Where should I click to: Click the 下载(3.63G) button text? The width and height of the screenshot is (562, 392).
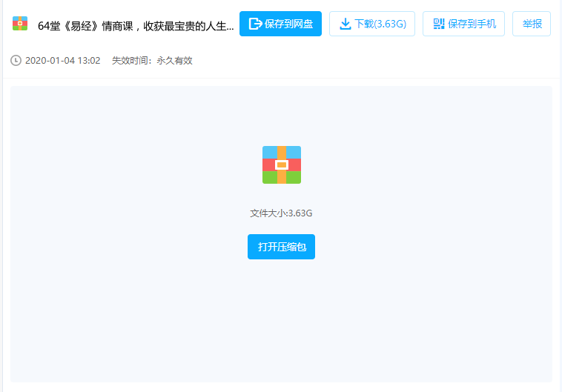(x=380, y=24)
